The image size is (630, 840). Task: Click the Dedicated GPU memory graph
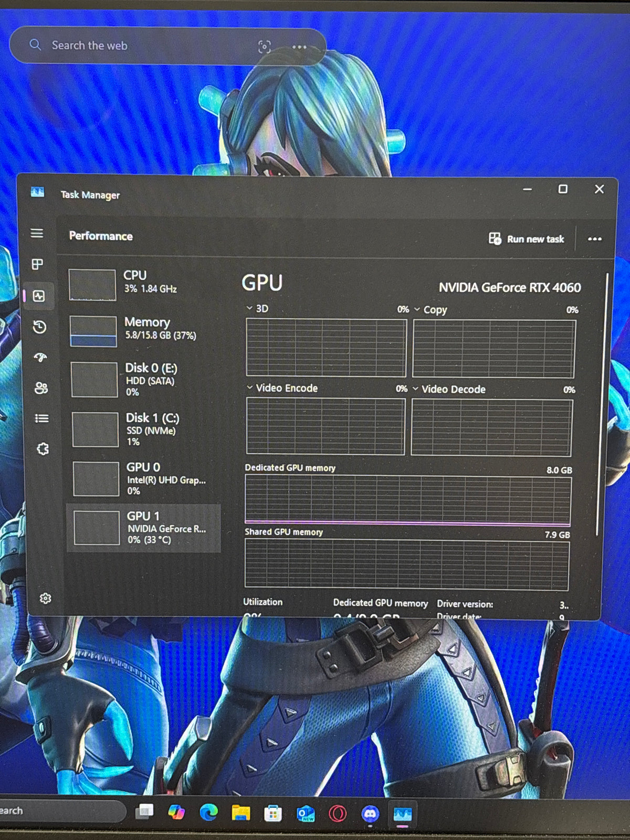[x=407, y=501]
